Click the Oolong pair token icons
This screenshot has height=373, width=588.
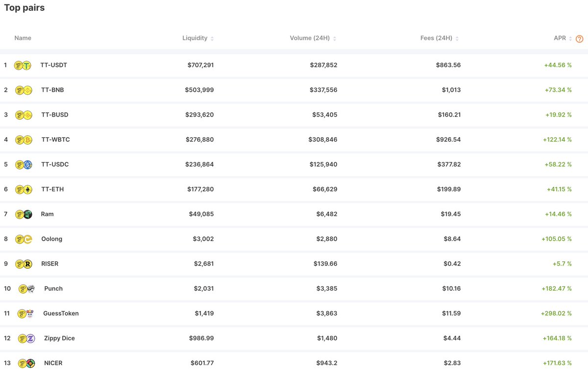click(x=24, y=239)
